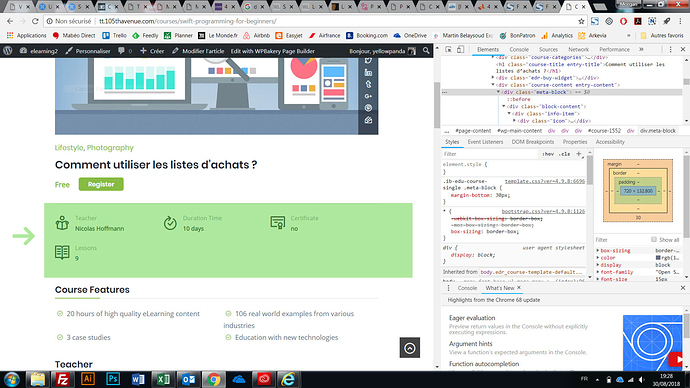Open the WordPress admin logo menu
The image size is (690, 388).
tap(7, 51)
